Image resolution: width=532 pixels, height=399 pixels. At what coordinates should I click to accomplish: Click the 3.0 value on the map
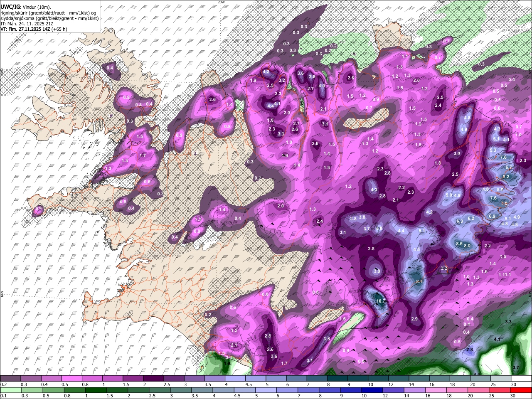click(457, 153)
